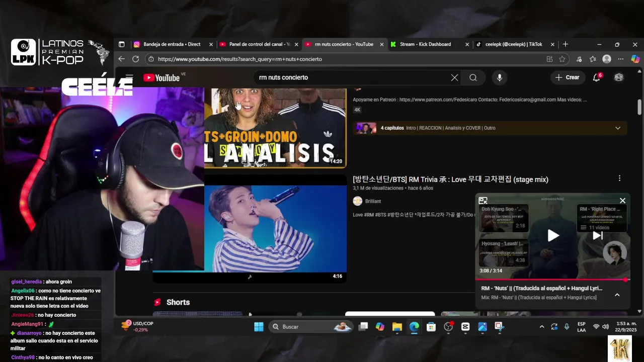Open the Brilliant channel avatar

358,201
